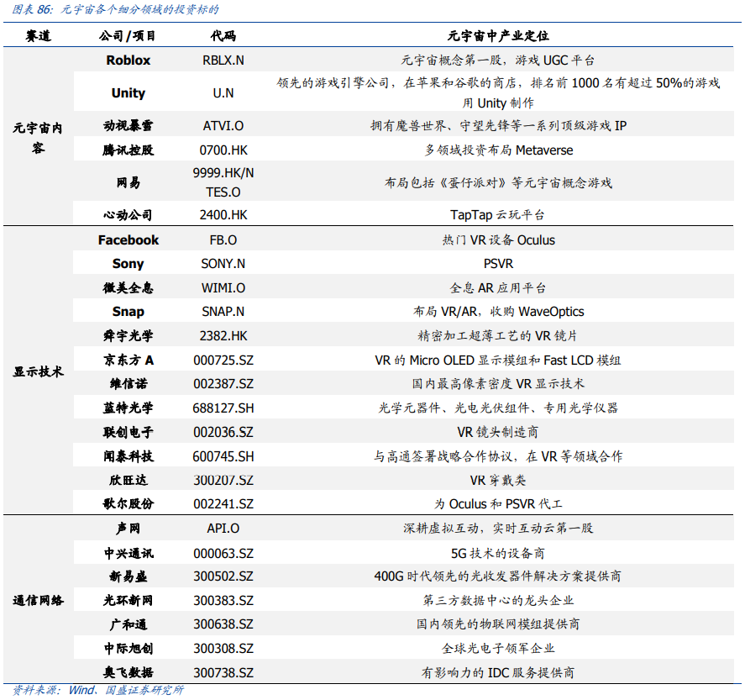Select ticker API.O

[223, 529]
